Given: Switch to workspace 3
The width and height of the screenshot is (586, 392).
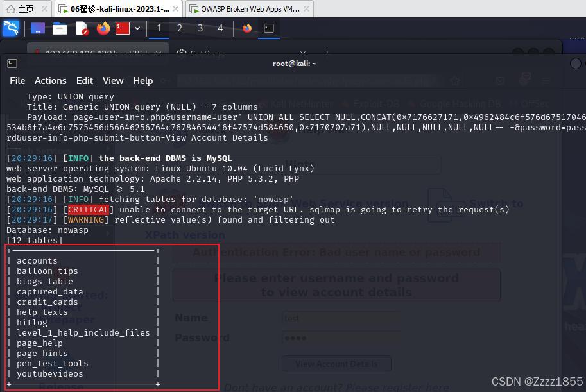Looking at the screenshot, I should [x=200, y=28].
